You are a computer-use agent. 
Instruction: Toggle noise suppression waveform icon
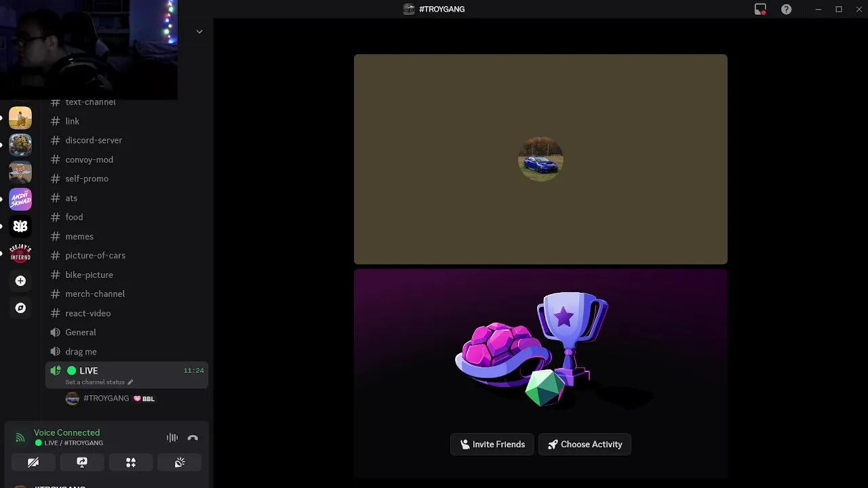pos(172,438)
